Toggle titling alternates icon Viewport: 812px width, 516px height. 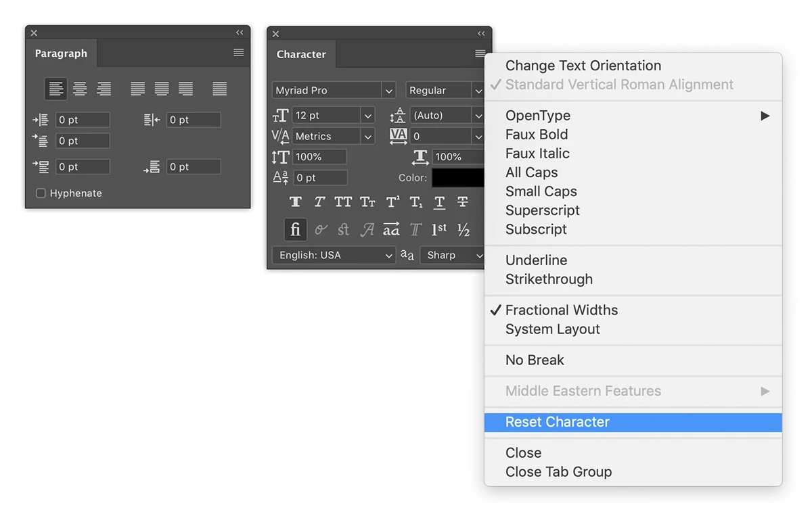point(415,230)
